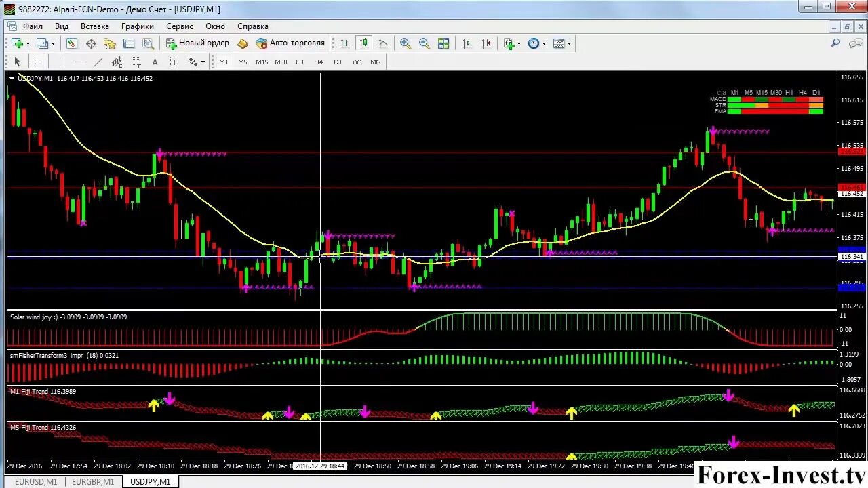Select W1 timeframe
The image size is (868, 488).
pyautogui.click(x=357, y=62)
